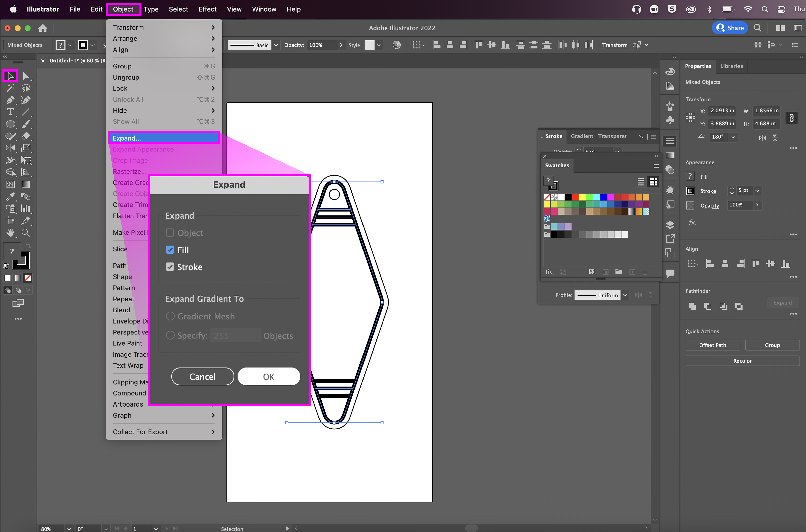Select the Pen tool in toolbar
The width and height of the screenshot is (806, 532).
pos(10,100)
